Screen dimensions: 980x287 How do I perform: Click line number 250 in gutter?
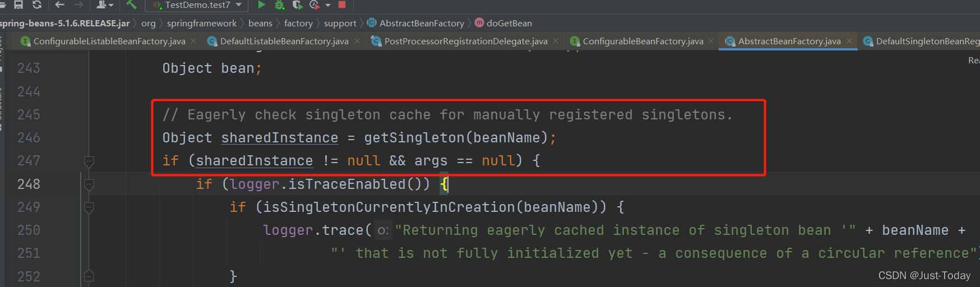click(29, 230)
